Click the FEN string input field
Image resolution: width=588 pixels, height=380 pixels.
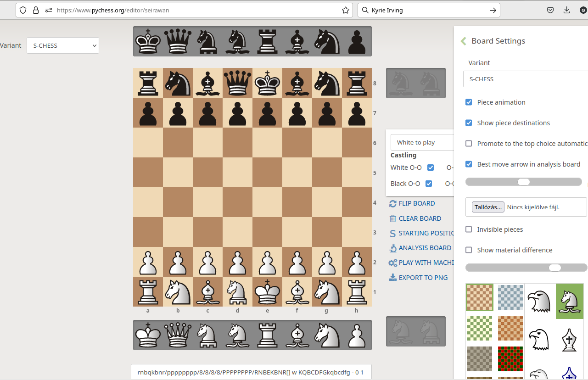click(x=251, y=372)
